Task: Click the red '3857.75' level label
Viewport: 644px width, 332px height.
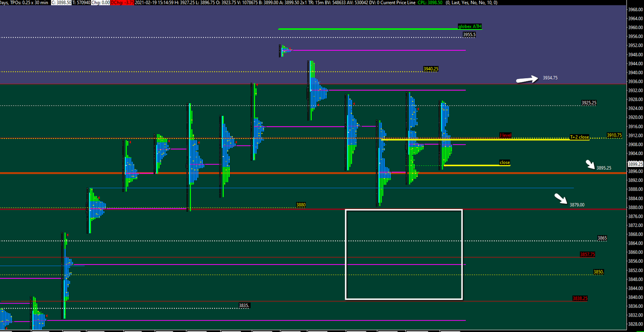Action: point(587,254)
